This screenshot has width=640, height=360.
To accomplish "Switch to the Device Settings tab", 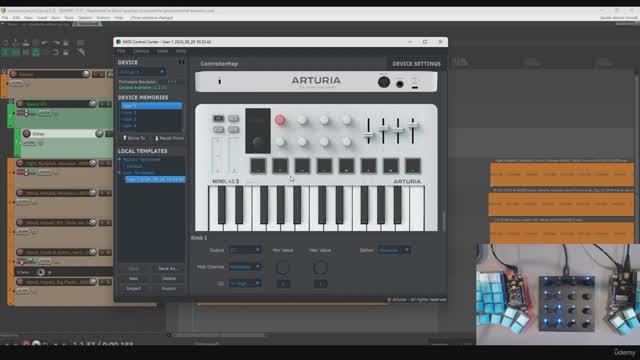I will (416, 64).
